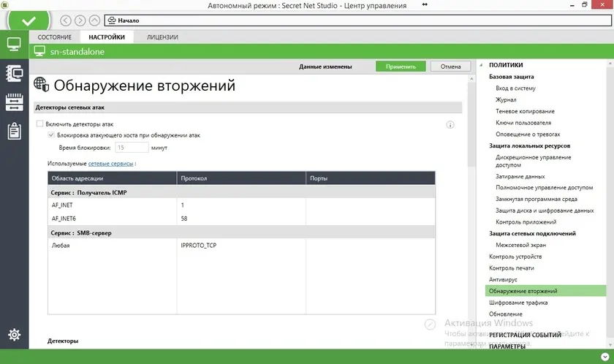Go back with the left arrow button
Viewport: 614px width, 364px height.
tap(66, 20)
